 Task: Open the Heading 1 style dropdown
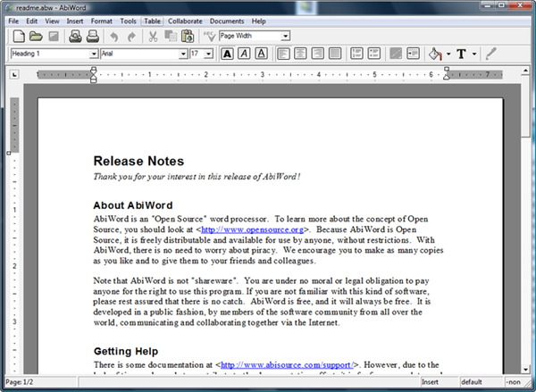coord(94,54)
